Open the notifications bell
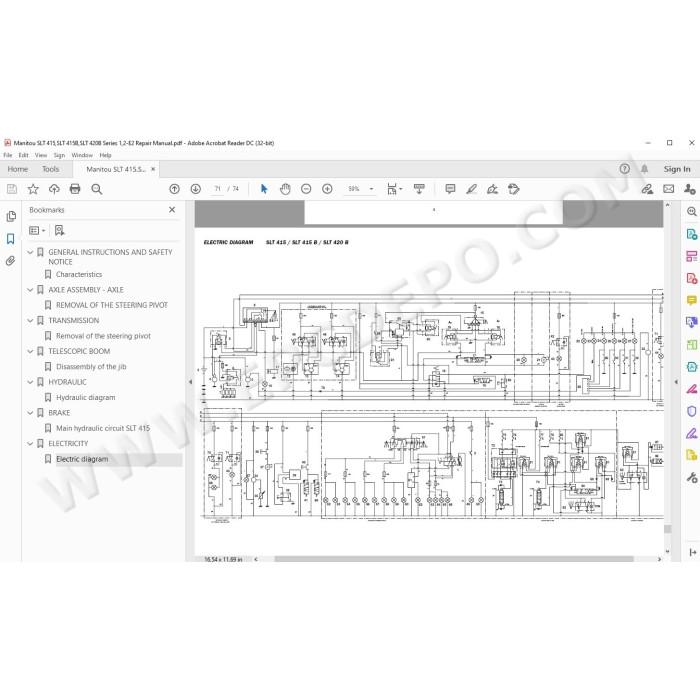700x700 pixels. pyautogui.click(x=645, y=169)
